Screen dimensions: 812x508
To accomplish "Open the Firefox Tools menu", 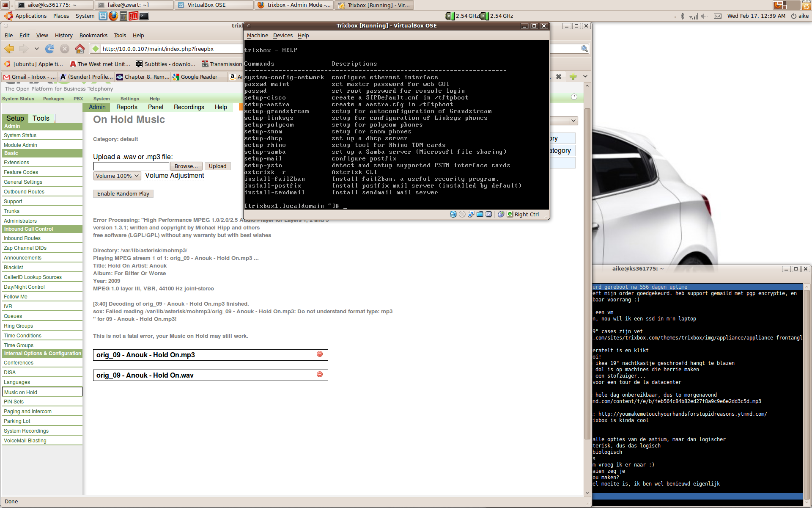I will click(x=120, y=36).
